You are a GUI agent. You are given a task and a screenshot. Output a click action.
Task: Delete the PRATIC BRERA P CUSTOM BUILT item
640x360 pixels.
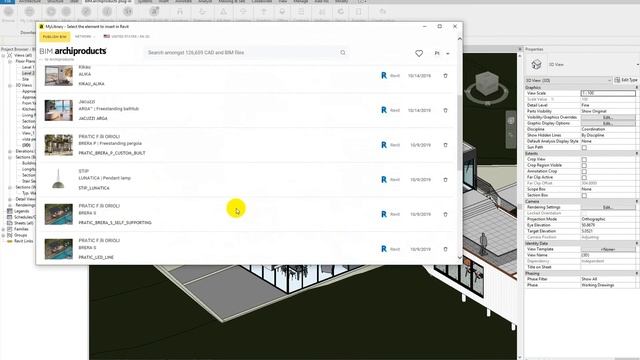click(445, 145)
